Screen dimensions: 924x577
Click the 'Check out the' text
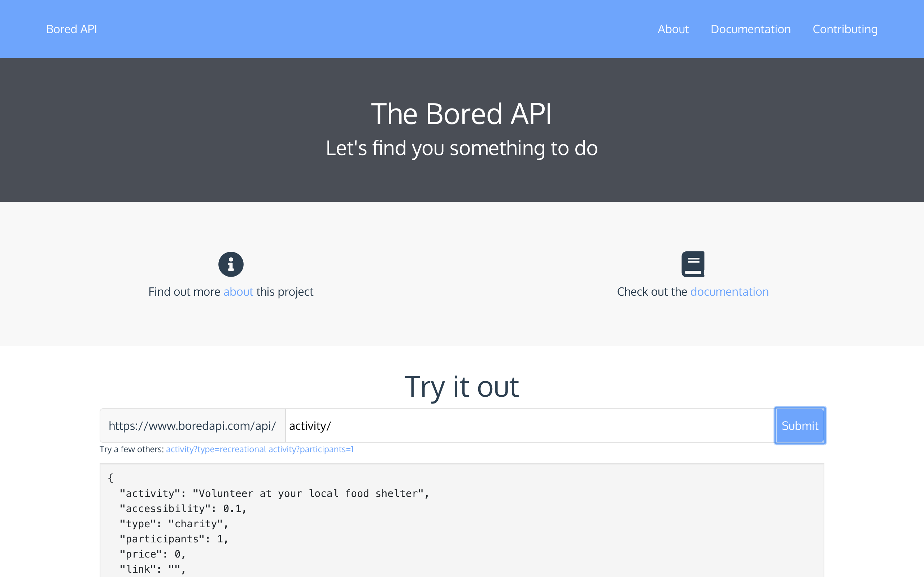point(652,291)
